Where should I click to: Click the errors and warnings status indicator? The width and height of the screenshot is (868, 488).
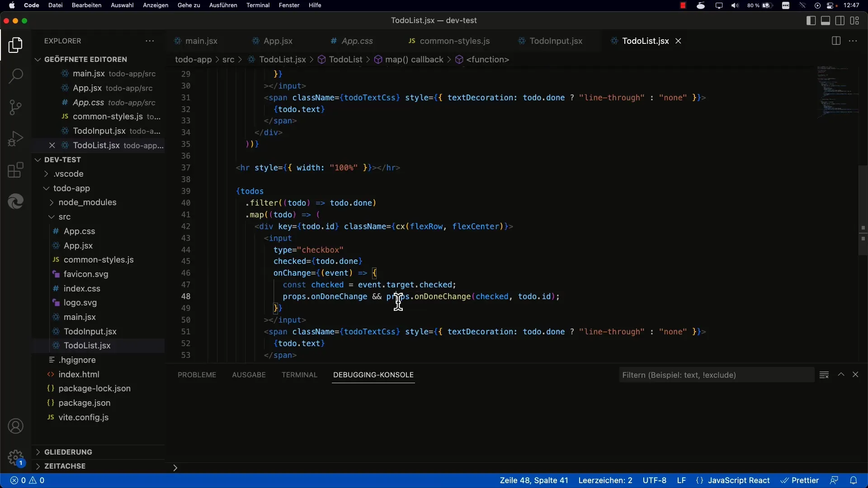point(28,480)
